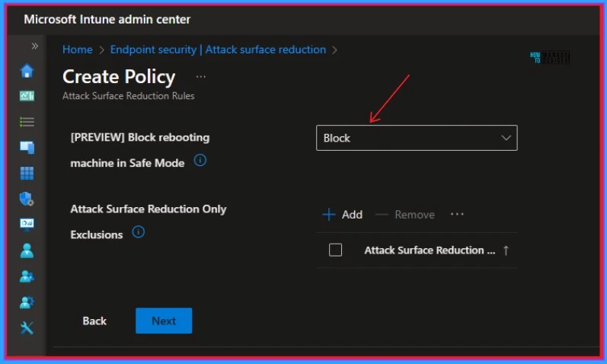Go to Home breadcrumb link
This screenshot has width=607, height=364.
(78, 49)
